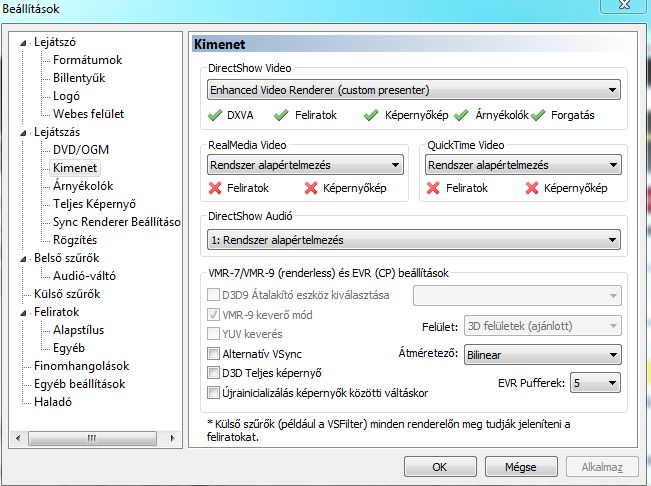Screen dimensions: 651x486
Task: Toggle YUV keverés checkbox
Action: (213, 334)
